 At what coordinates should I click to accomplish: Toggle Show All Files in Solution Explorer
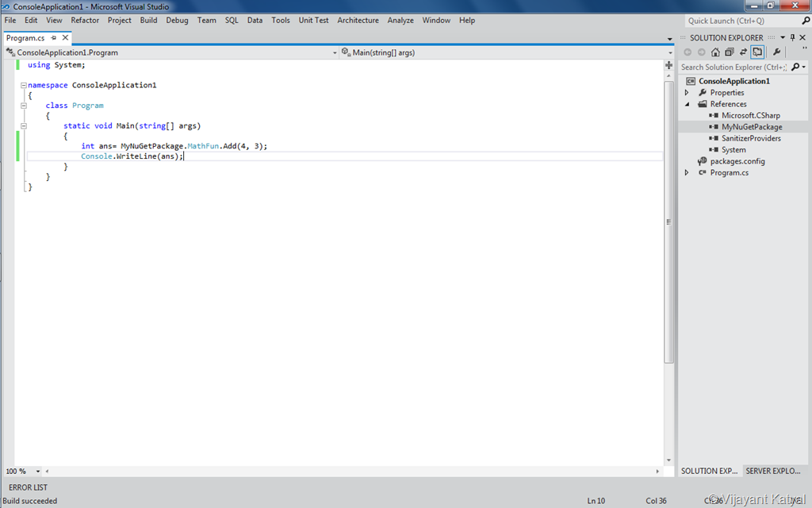(x=757, y=52)
